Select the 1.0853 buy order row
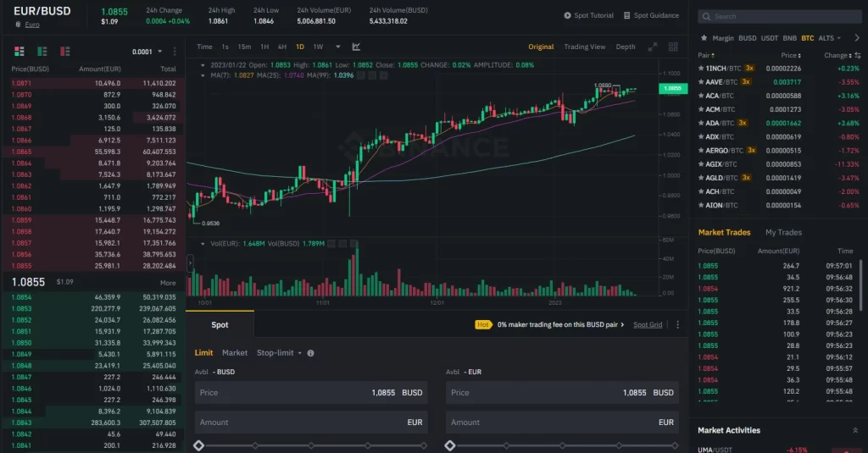868x453 pixels. coord(93,309)
